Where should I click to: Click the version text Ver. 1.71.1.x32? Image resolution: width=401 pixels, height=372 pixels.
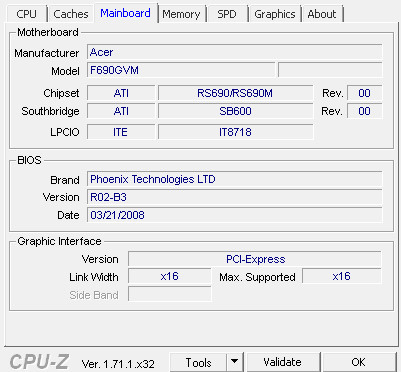(118, 364)
